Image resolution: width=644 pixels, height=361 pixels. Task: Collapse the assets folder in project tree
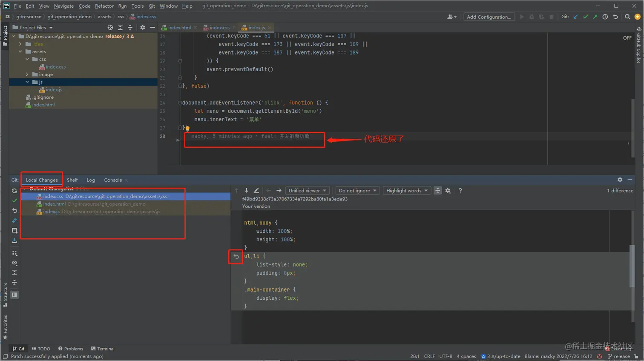coord(20,52)
